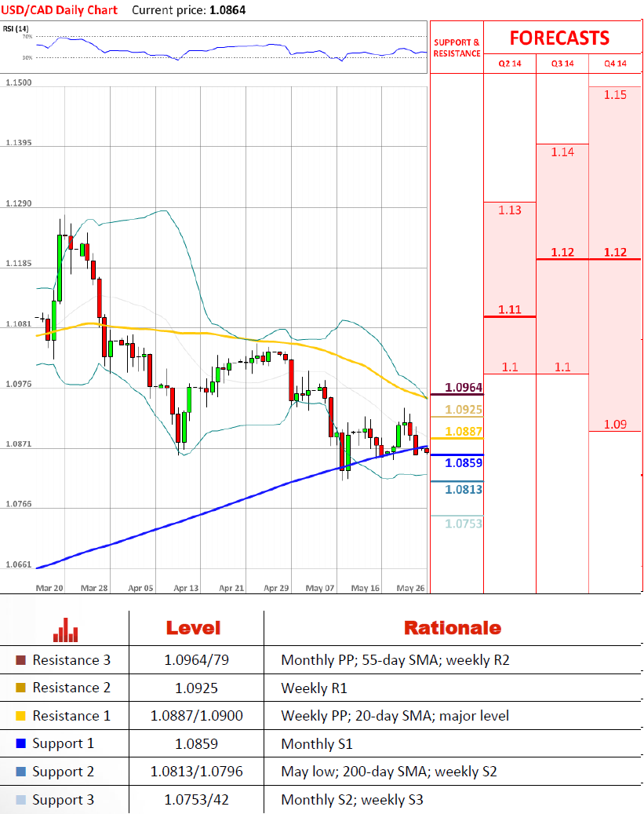Click the 1.1290 price axis label
This screenshot has width=644, height=814.
[19, 203]
